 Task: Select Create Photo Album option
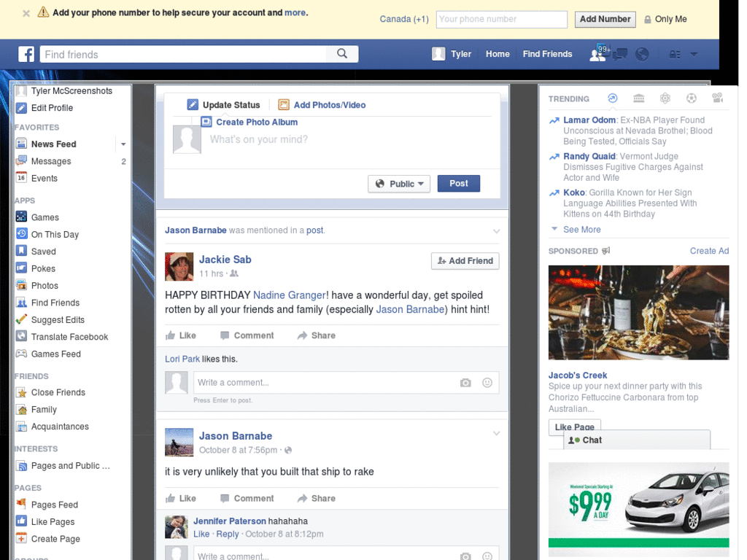tap(249, 122)
